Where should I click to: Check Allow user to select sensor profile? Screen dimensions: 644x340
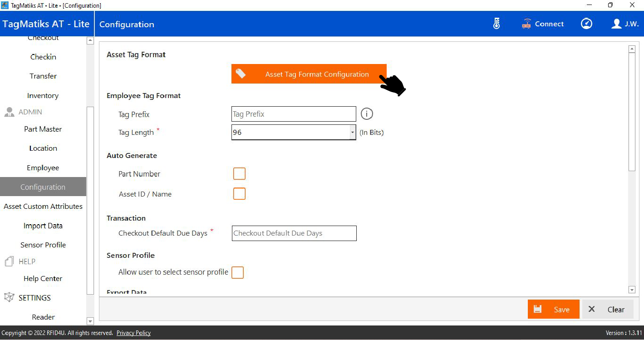point(238,272)
